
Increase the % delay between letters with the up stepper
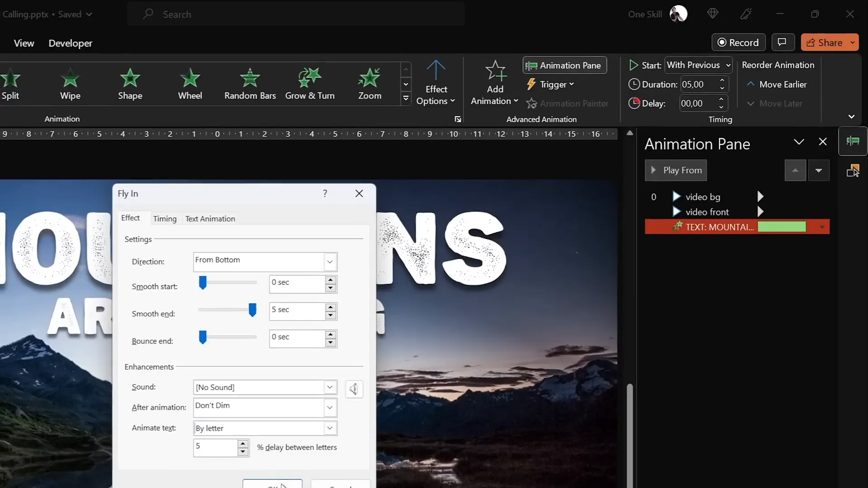click(x=243, y=444)
